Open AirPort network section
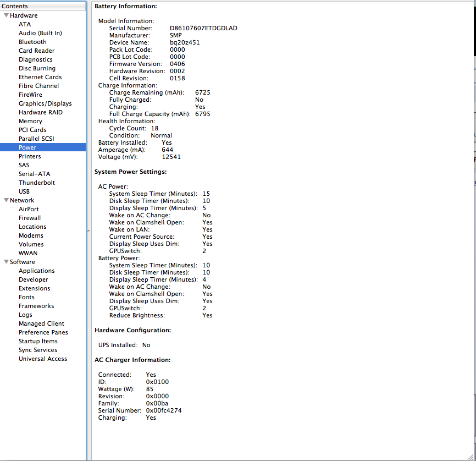 click(x=29, y=210)
